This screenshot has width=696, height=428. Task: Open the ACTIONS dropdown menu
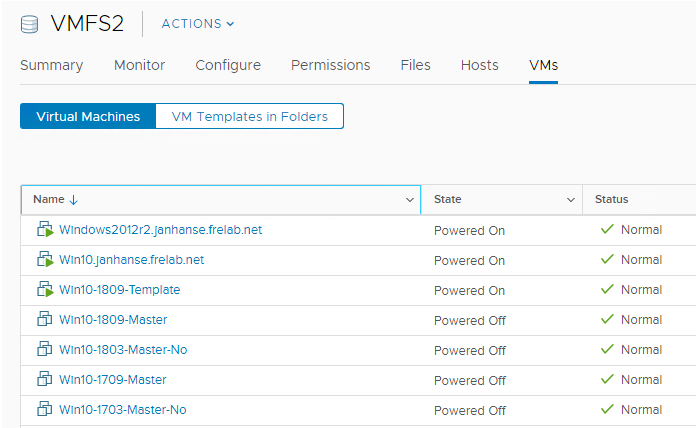point(198,24)
